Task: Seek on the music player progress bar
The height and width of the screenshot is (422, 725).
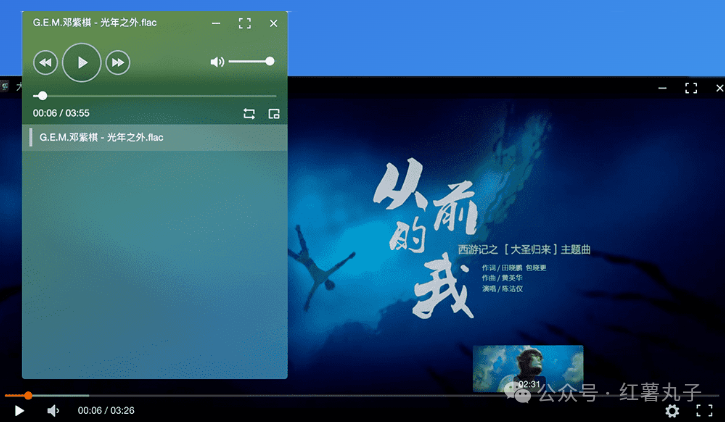Action: pos(154,96)
